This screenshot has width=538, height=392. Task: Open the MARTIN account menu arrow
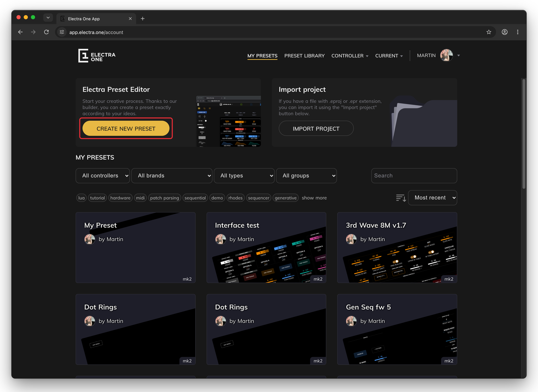point(459,56)
